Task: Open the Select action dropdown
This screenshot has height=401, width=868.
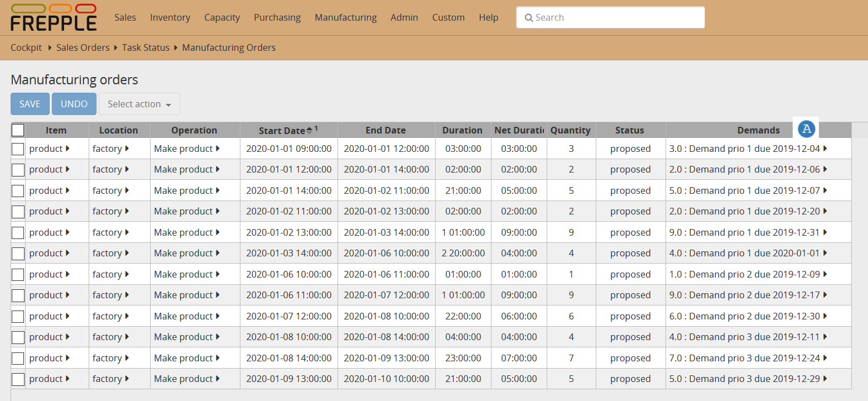Action: [139, 103]
